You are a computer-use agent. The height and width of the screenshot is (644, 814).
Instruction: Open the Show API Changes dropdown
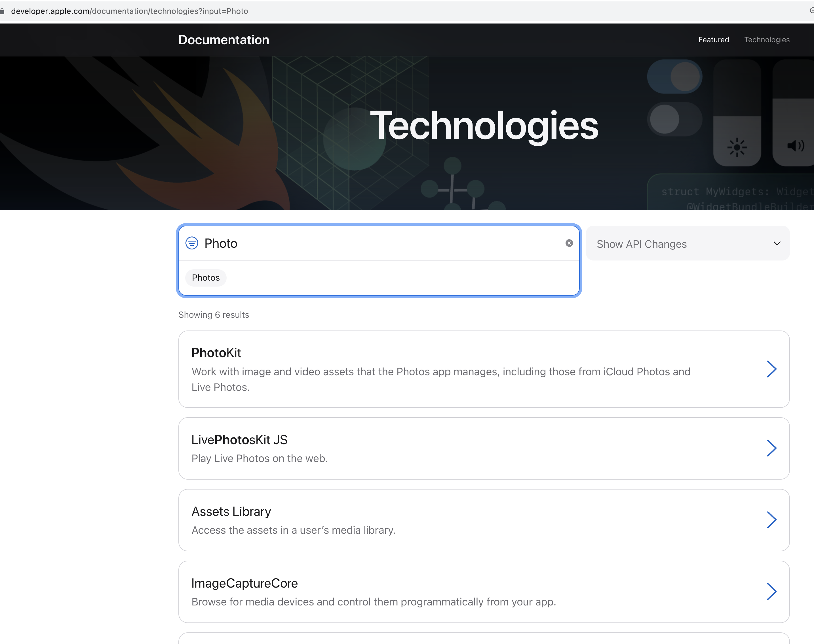688,243
